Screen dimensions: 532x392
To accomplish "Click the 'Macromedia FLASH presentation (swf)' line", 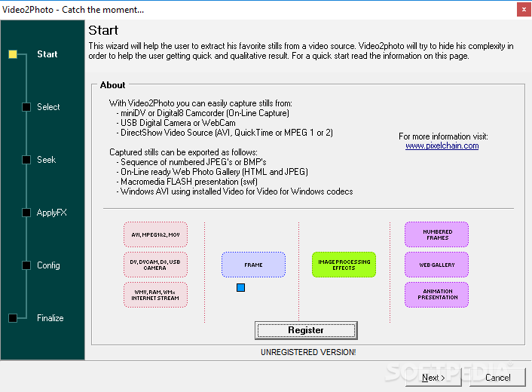I will coord(187,182).
